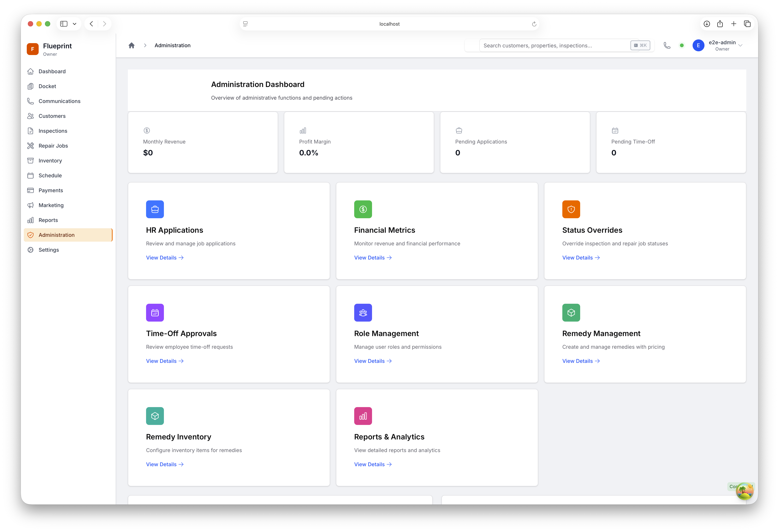Click the purple Time-Off Approvals calendar icon
This screenshot has height=532, width=779.
click(155, 312)
